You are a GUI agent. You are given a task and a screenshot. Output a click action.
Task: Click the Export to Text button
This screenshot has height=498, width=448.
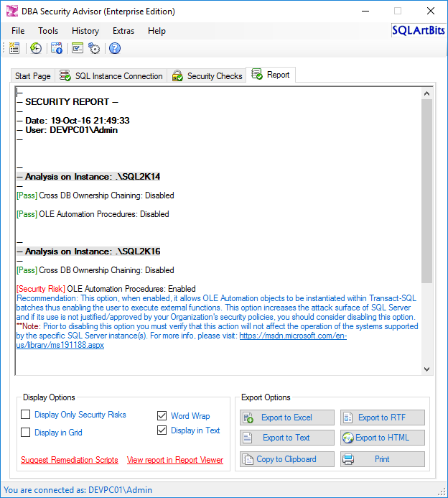287,438
